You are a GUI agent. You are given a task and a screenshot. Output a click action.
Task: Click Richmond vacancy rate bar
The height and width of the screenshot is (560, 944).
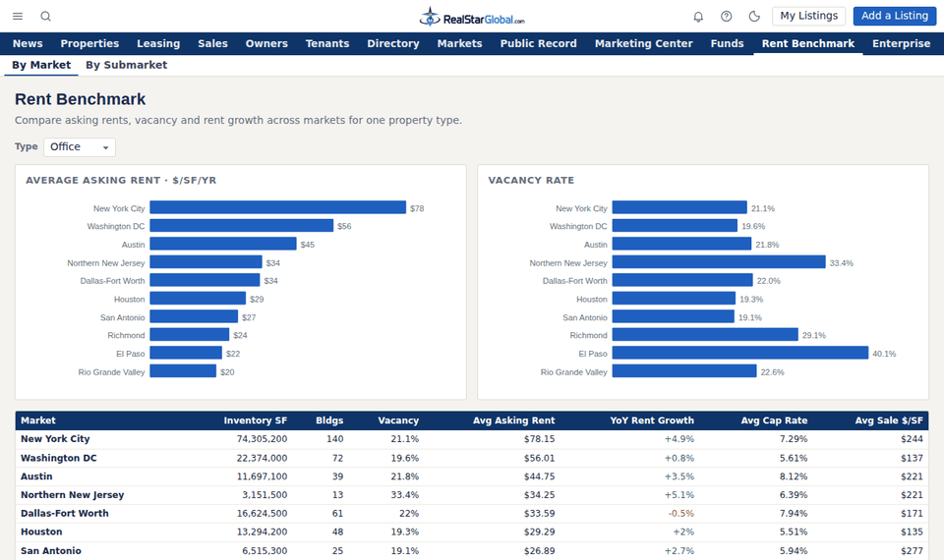pos(705,334)
